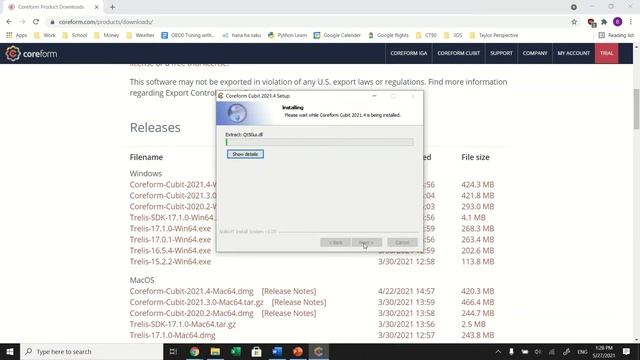Image resolution: width=640 pixels, height=360 pixels.
Task: Bookmark this page with the star icon
Action: [x=574, y=22]
